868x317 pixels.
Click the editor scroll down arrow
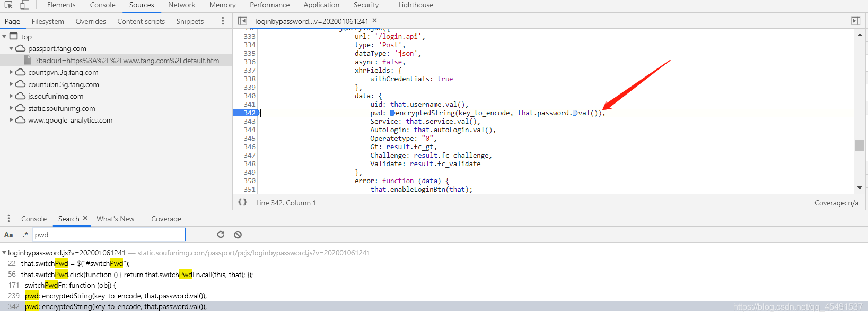coord(860,187)
